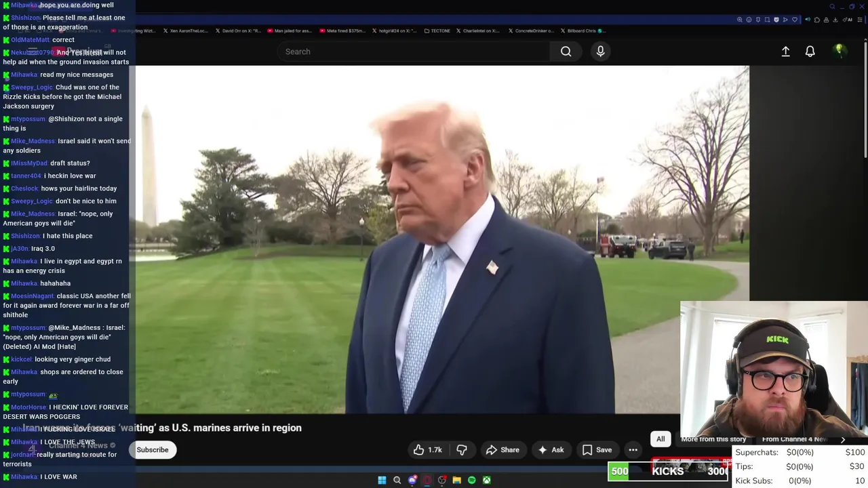Switch to the Meta fined $375m tab
The height and width of the screenshot is (488, 868).
tap(342, 30)
